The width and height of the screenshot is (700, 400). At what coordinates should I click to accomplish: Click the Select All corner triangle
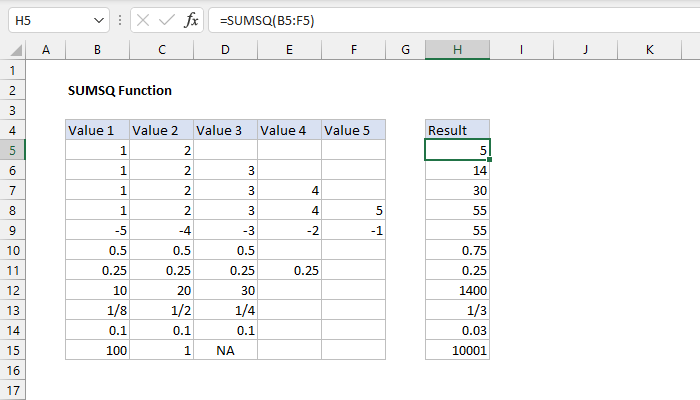click(x=16, y=50)
